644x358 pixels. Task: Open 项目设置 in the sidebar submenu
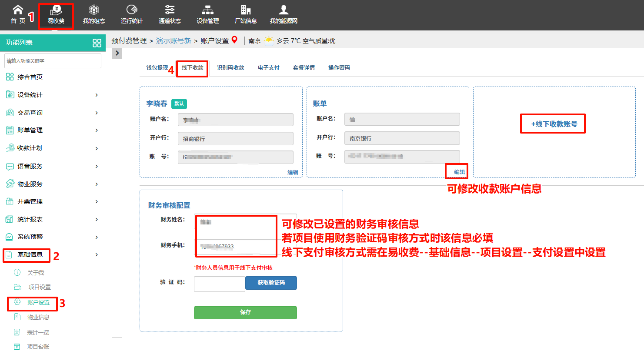(x=40, y=287)
